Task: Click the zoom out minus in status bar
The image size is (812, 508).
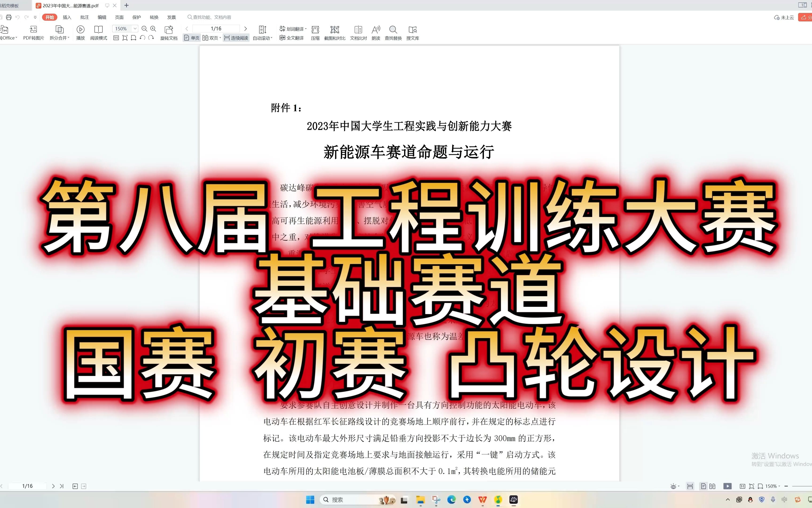Action: point(786,486)
